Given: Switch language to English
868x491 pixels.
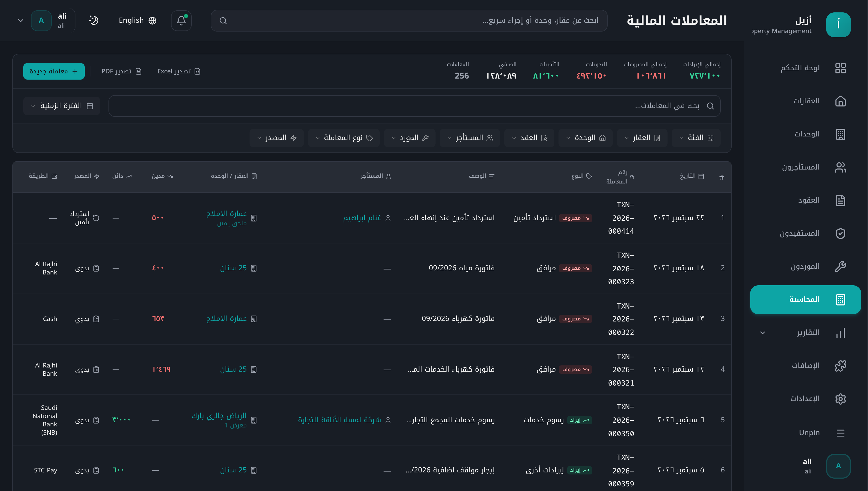Looking at the screenshot, I should 137,20.
